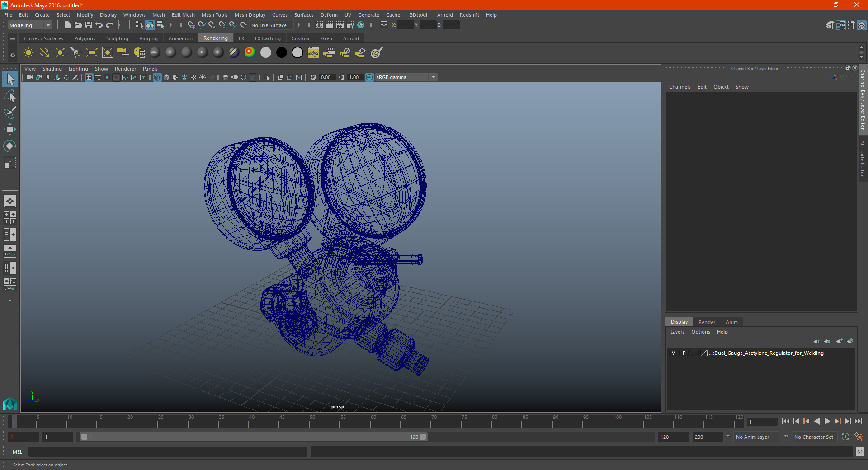Open the Render layer tab

[707, 322]
